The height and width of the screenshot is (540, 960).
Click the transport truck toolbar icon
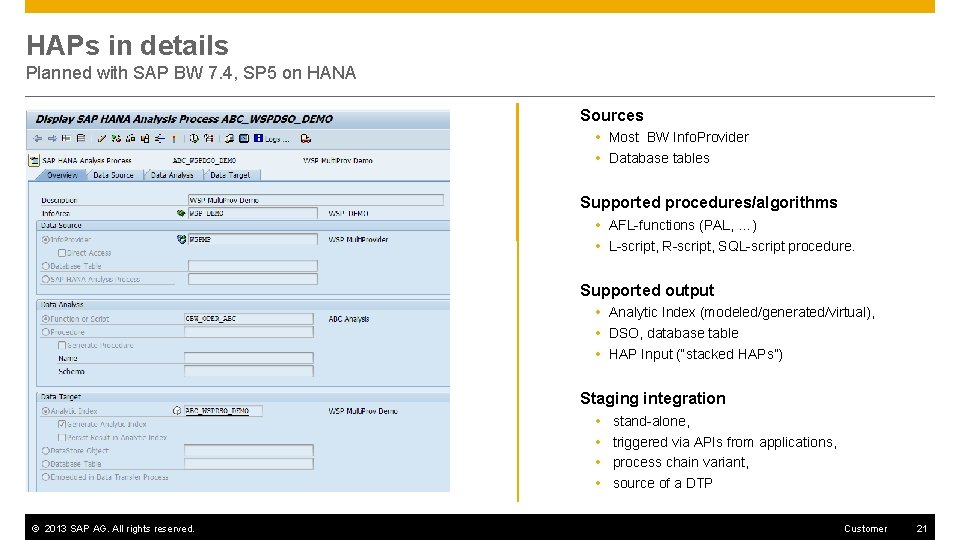[306, 139]
